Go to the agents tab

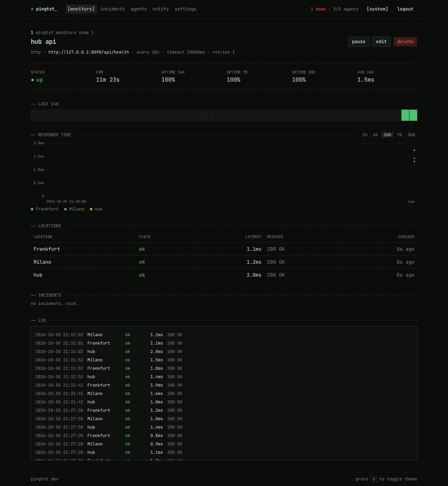tap(139, 9)
